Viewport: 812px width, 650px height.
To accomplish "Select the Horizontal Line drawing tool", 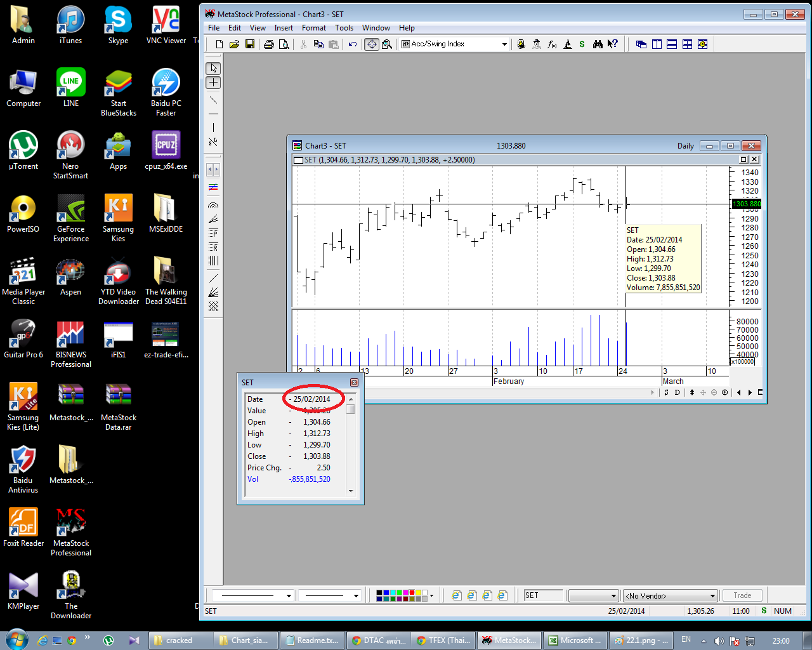I will pos(213,114).
